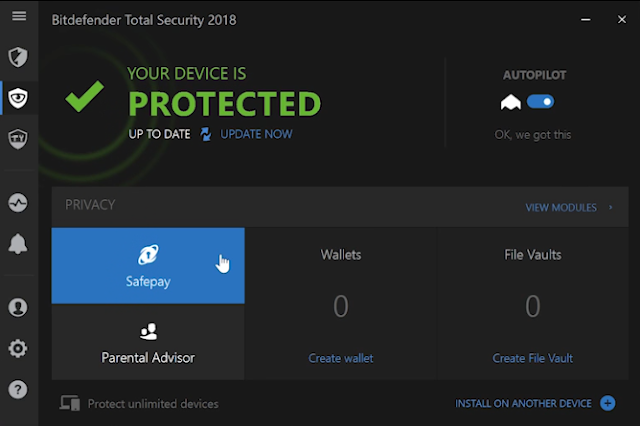
Task: Click the devices icon beside Protect unlimited devices
Action: pyautogui.click(x=70, y=403)
